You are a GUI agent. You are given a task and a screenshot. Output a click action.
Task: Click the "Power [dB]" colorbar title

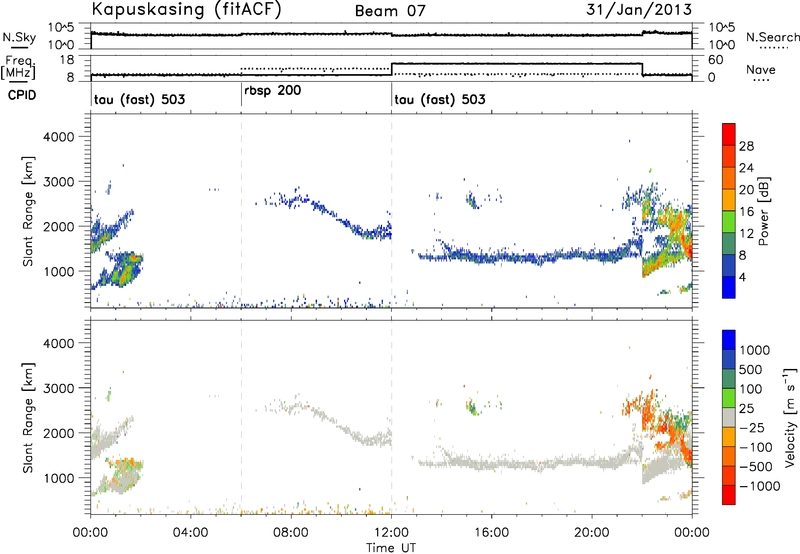(764, 211)
